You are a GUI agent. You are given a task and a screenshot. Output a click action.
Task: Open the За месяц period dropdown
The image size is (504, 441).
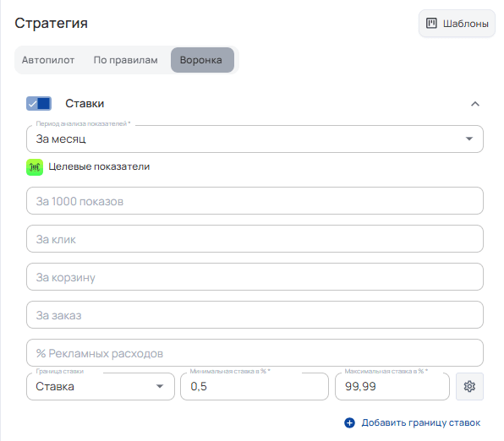[255, 139]
